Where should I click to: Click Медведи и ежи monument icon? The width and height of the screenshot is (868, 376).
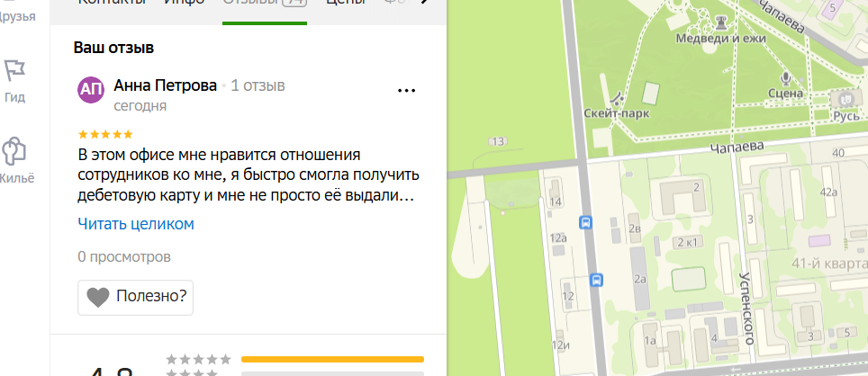[720, 22]
